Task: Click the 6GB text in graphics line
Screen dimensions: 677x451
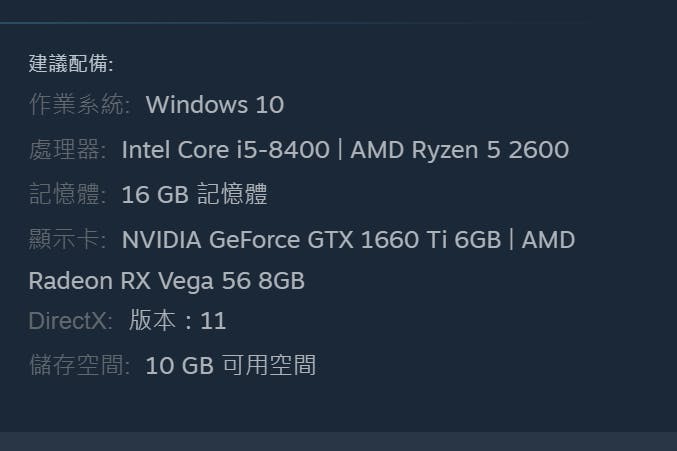Action: (x=478, y=240)
